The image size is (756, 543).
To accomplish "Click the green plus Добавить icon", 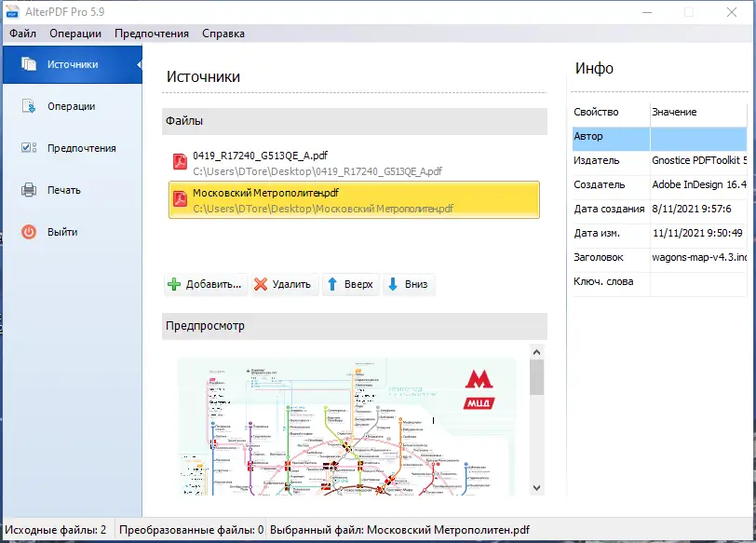I will [174, 284].
